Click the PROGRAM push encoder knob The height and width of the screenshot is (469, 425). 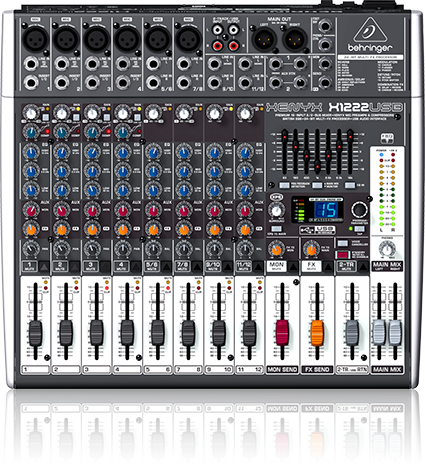pos(359,210)
